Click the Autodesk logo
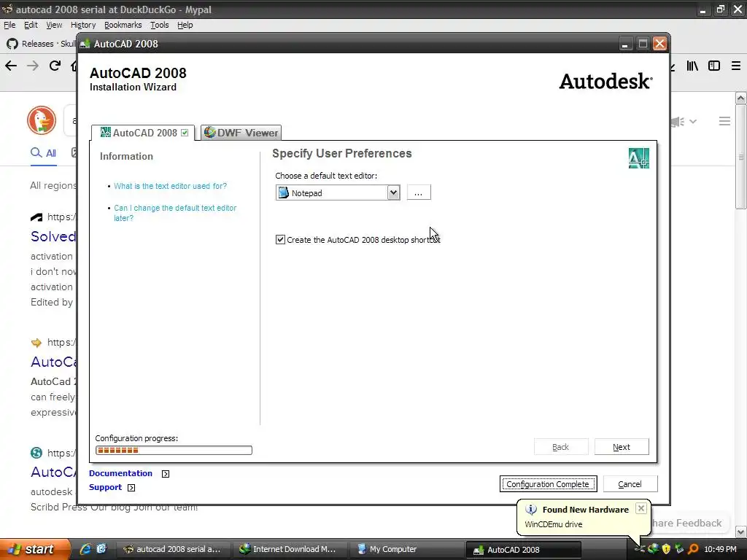Image resolution: width=747 pixels, height=560 pixels. 606,82
